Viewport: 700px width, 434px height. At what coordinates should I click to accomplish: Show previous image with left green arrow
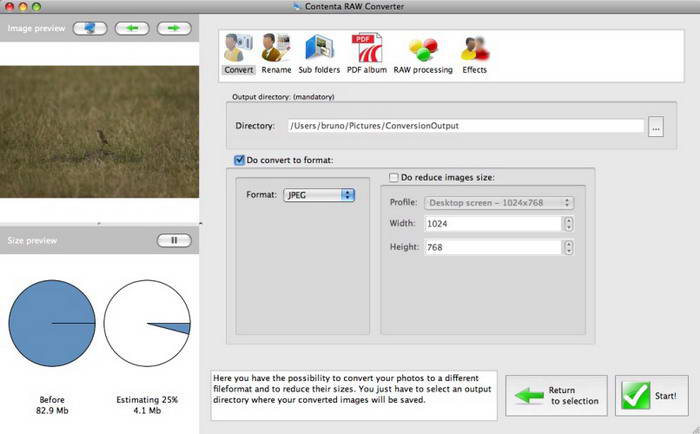coord(132,28)
